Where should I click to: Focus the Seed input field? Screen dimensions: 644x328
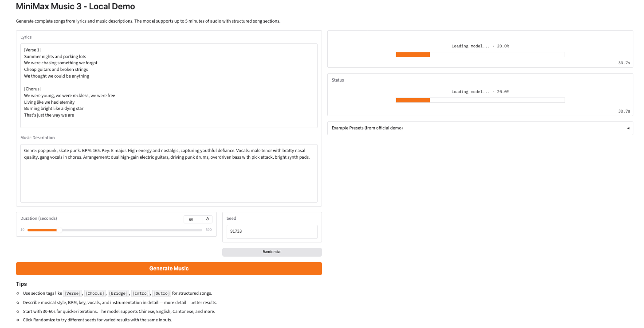pos(272,231)
